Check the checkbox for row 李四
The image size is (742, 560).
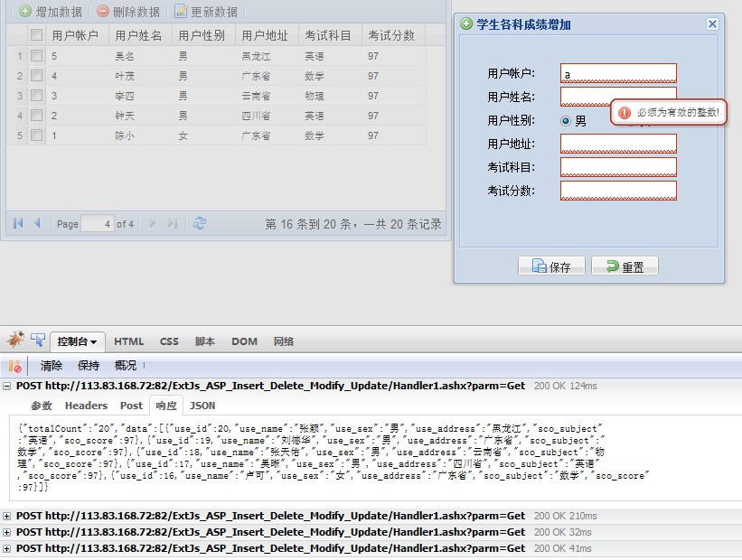36,96
